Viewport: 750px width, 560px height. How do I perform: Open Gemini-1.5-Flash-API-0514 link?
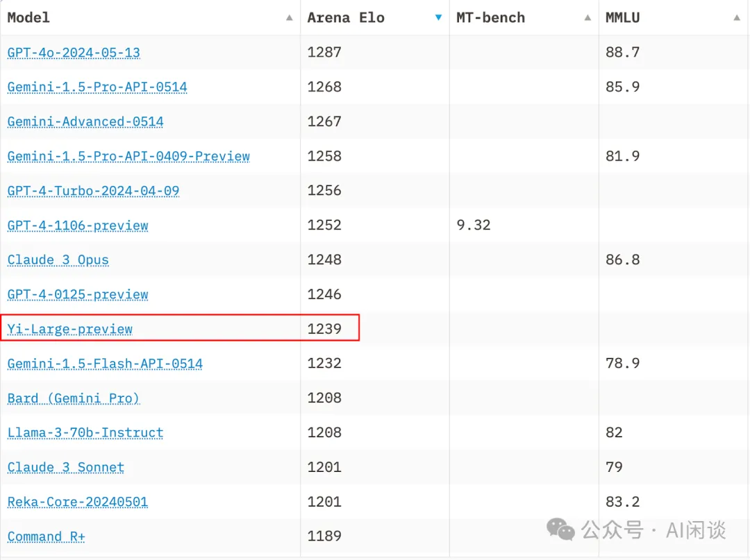click(105, 364)
